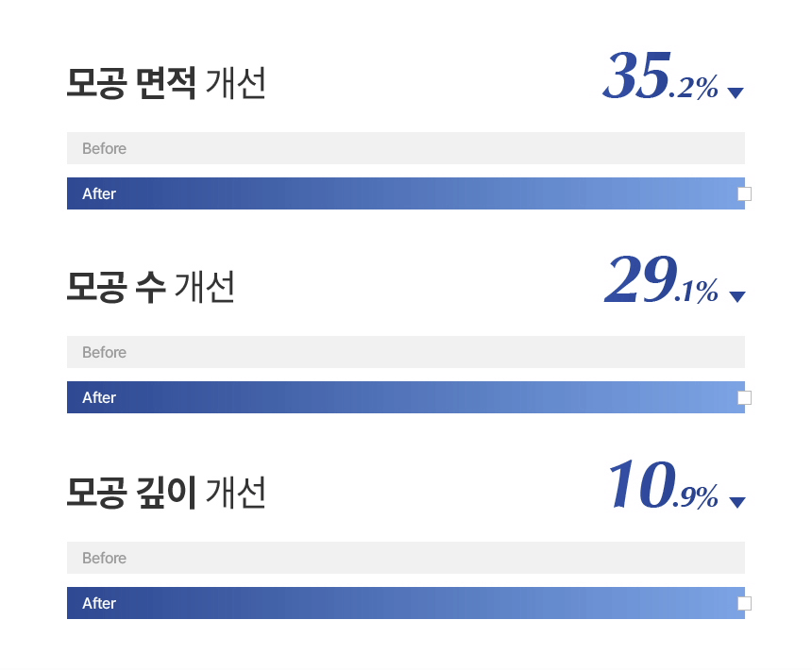
Task: Click the 모공 수 개선 heading
Action: [151, 287]
